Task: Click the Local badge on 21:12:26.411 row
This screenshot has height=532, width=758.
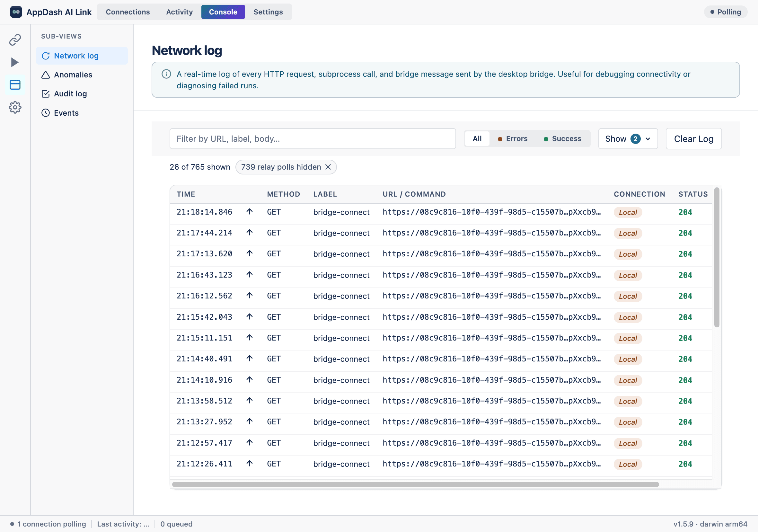Action: tap(628, 464)
